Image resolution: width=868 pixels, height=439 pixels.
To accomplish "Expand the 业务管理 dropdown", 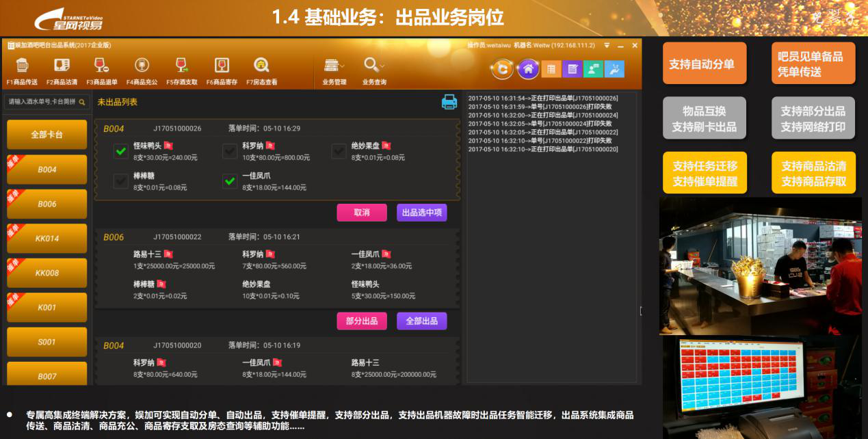I will pos(334,66).
